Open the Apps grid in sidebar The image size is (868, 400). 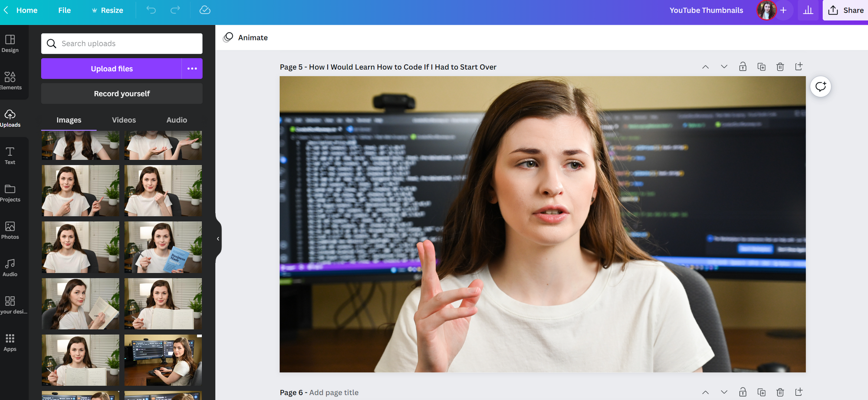click(10, 343)
